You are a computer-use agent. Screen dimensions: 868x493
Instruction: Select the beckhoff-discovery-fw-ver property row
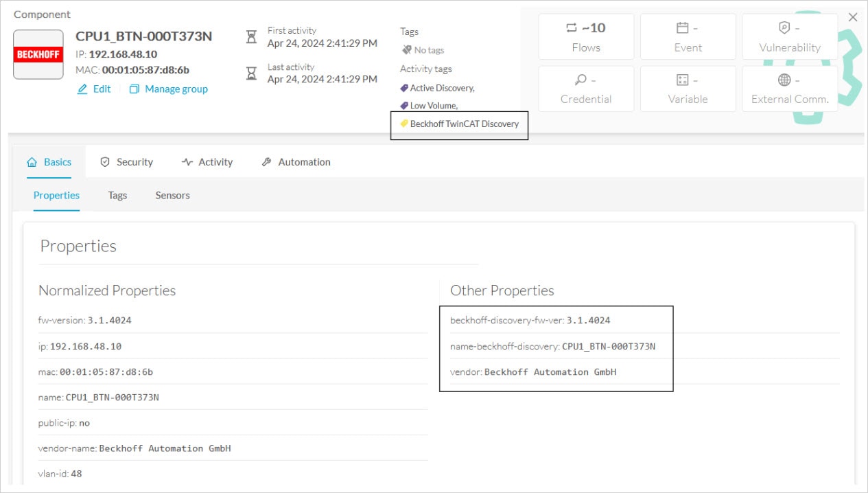click(x=645, y=321)
